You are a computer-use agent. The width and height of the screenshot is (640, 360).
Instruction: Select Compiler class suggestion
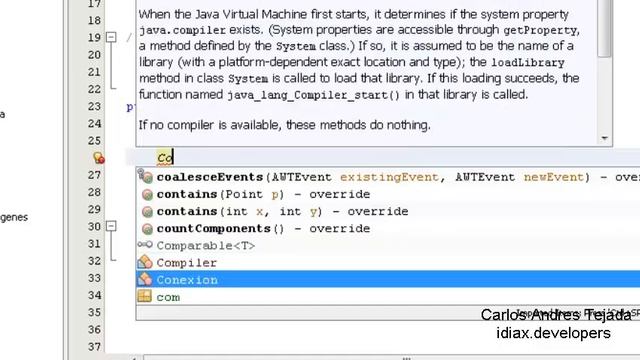click(388, 263)
